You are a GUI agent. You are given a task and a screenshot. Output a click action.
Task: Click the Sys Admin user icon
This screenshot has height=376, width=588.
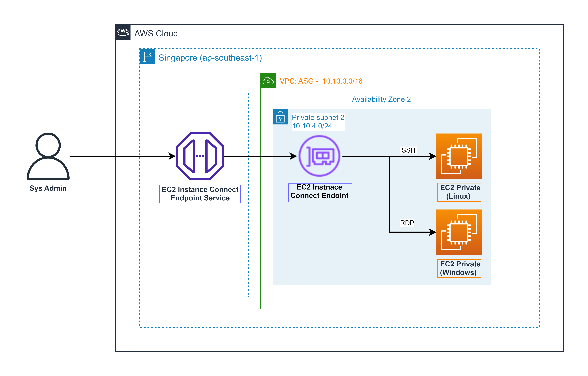48,156
